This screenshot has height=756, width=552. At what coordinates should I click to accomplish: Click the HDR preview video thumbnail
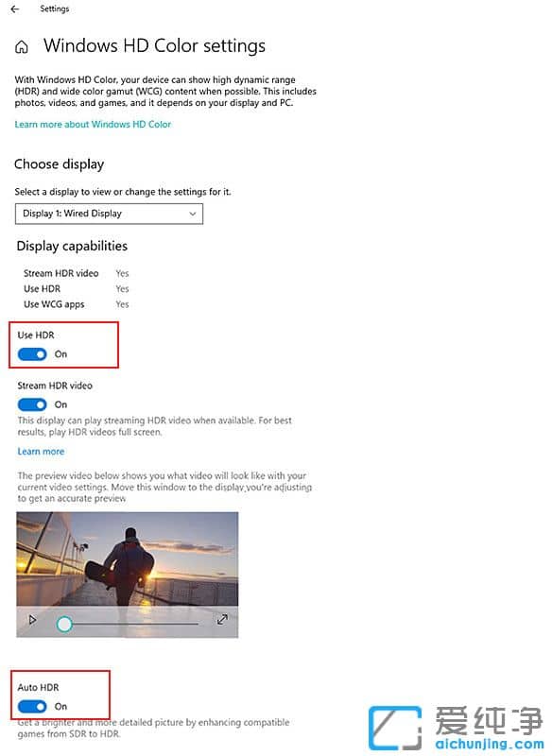pos(128,559)
